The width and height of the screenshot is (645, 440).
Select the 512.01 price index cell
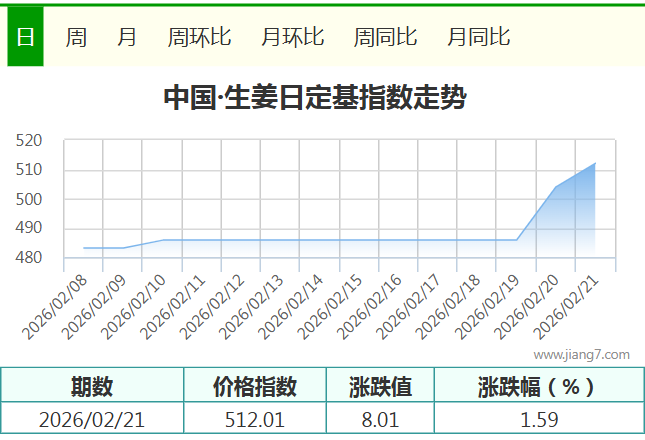coord(255,420)
